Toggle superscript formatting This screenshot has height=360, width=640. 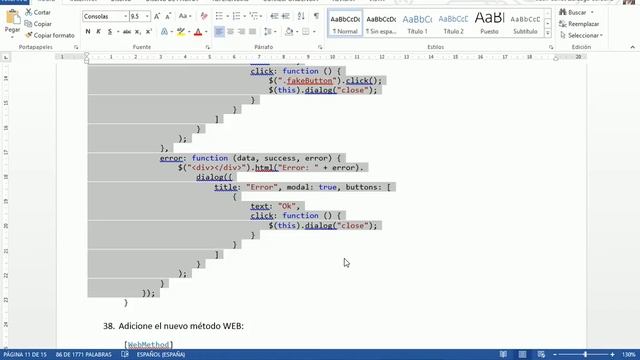(149, 31)
